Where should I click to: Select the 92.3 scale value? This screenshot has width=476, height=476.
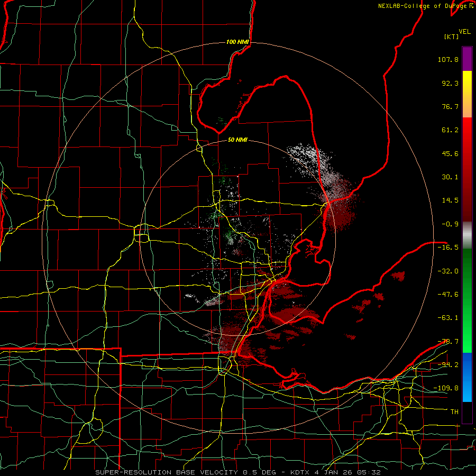pos(450,83)
